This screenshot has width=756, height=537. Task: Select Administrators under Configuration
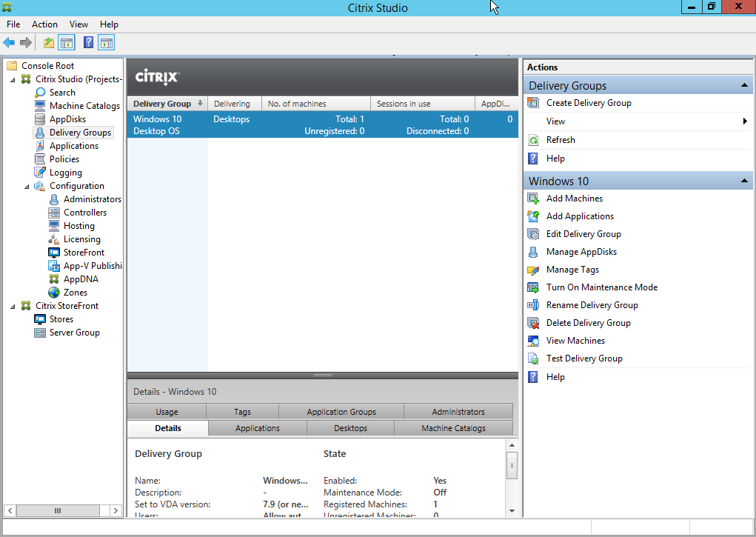pos(92,199)
